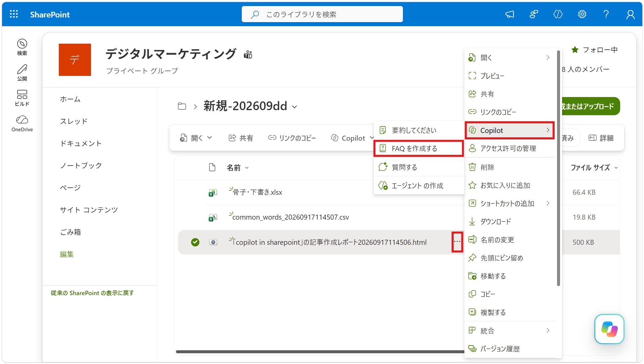Expand the 新規-202609dd folder dropdown

coord(294,107)
